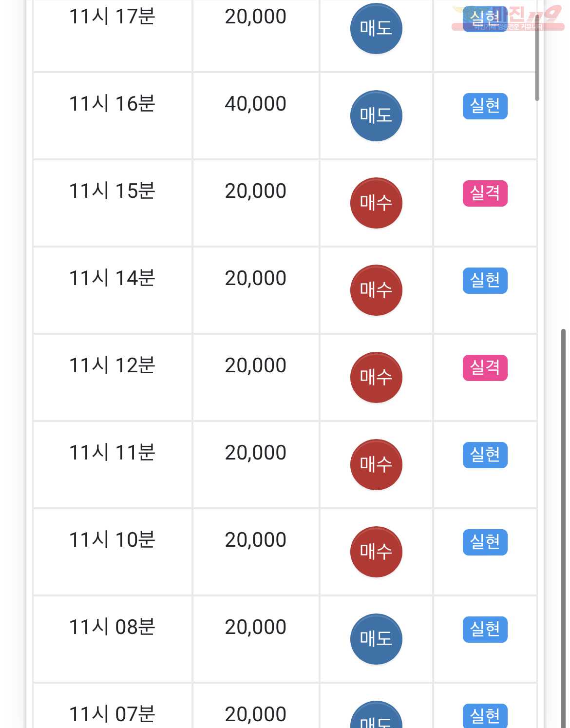Click the pink 실격 badge for 11시 12분
This screenshot has height=728, width=570.
point(485,368)
